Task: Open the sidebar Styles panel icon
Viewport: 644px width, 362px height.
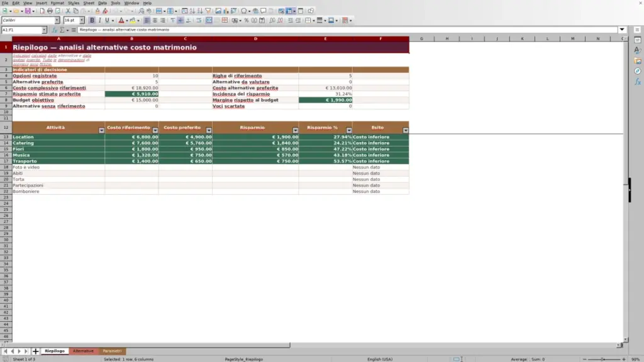Action: coord(638,50)
